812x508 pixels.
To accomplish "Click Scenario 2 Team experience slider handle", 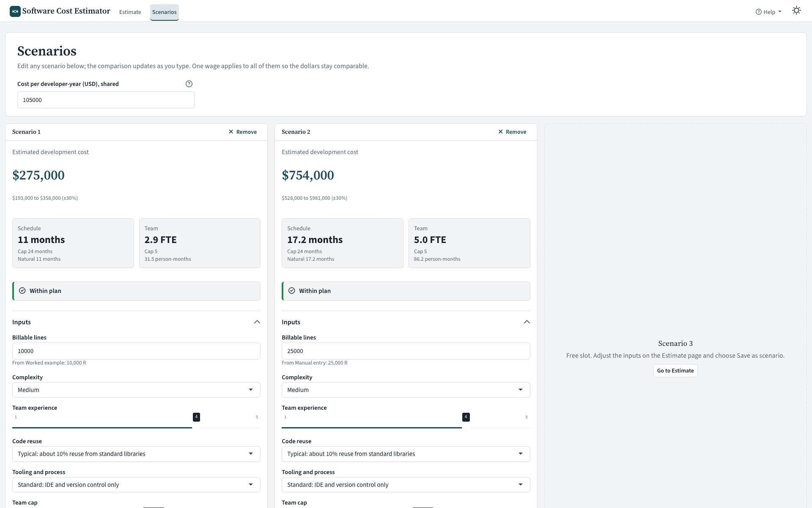I will 466,417.
